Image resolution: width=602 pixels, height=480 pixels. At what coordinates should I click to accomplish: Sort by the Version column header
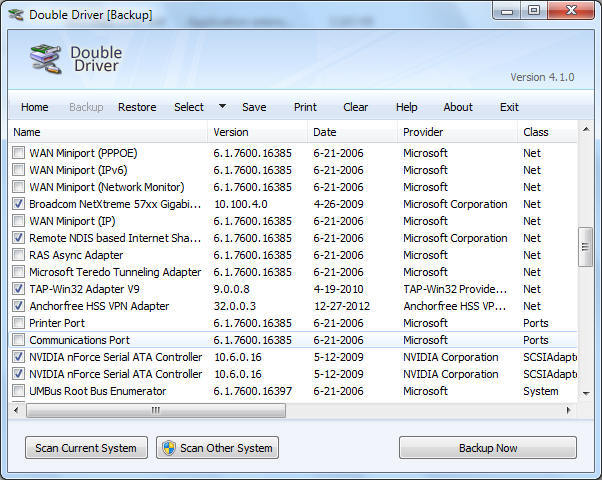(258, 132)
